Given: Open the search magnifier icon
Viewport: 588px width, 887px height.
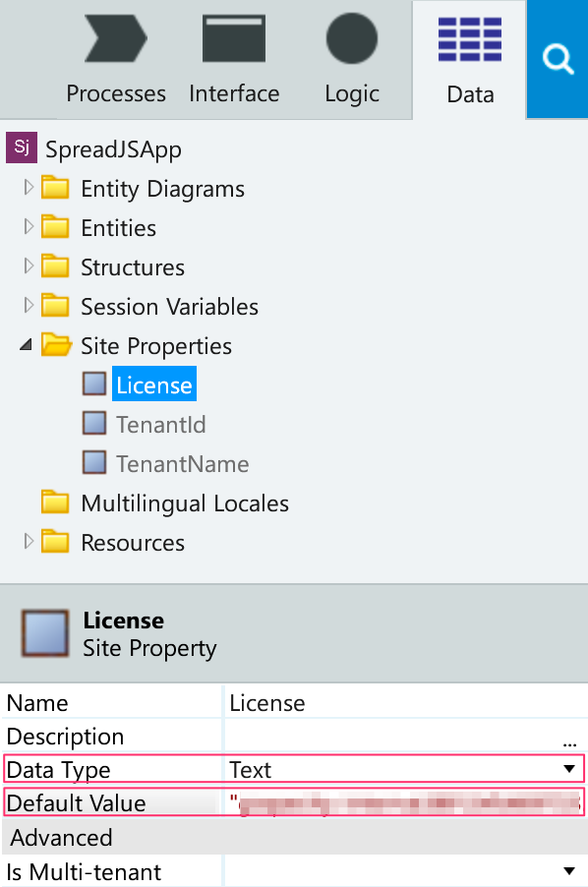Looking at the screenshot, I should (558, 59).
